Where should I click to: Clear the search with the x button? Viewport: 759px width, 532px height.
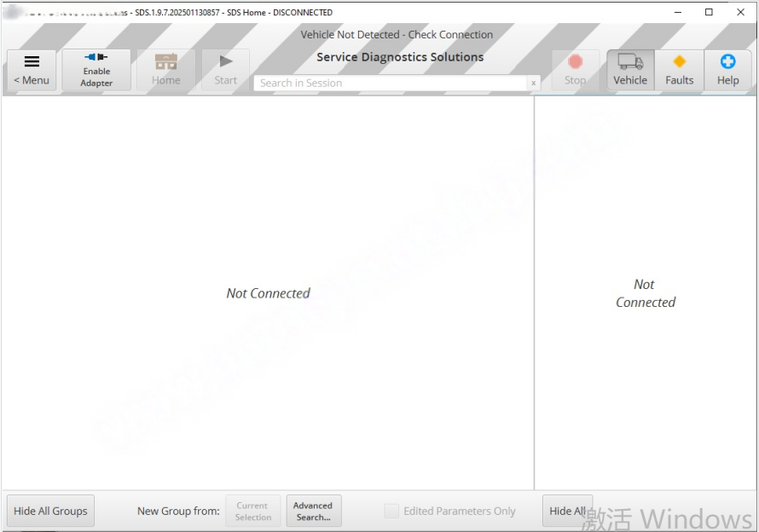coord(534,83)
